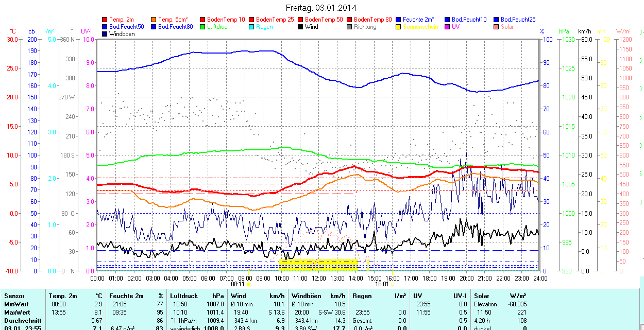
Task: Click the Solar legend label
Action: [x=507, y=27]
